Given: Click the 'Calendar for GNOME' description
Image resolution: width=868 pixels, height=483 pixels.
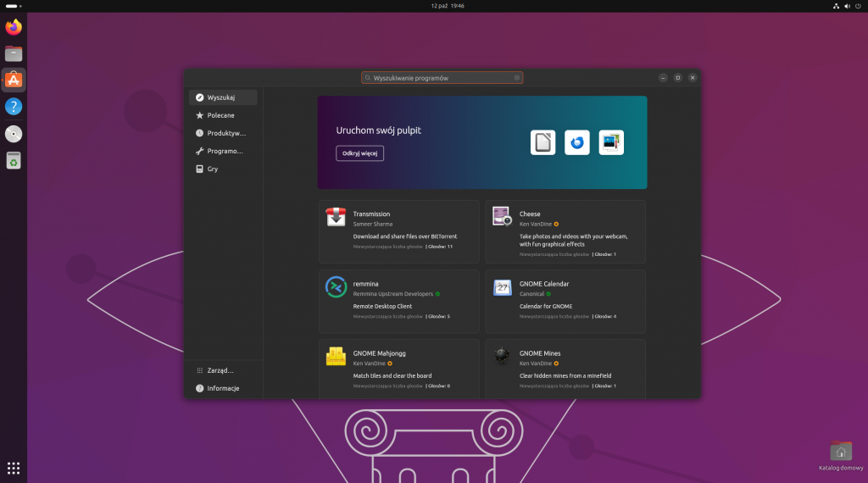Looking at the screenshot, I should [546, 307].
